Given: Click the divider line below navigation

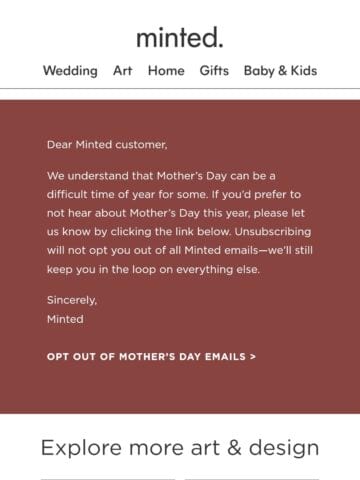Looking at the screenshot, I should 180,89.
